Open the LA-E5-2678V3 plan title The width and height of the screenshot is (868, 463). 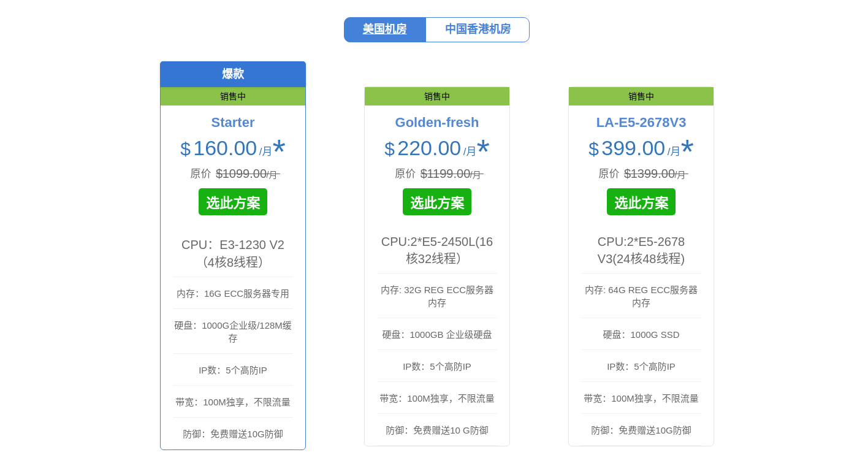click(641, 123)
